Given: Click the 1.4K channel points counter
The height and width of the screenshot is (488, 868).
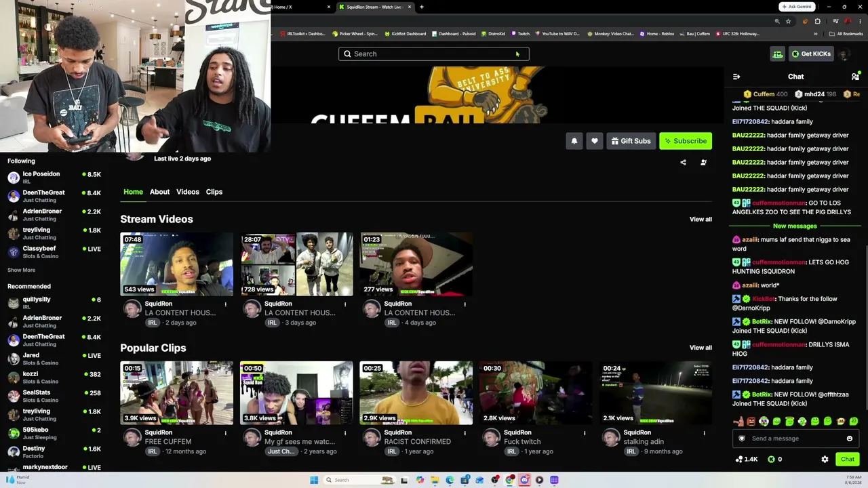Looking at the screenshot, I should 746,460.
